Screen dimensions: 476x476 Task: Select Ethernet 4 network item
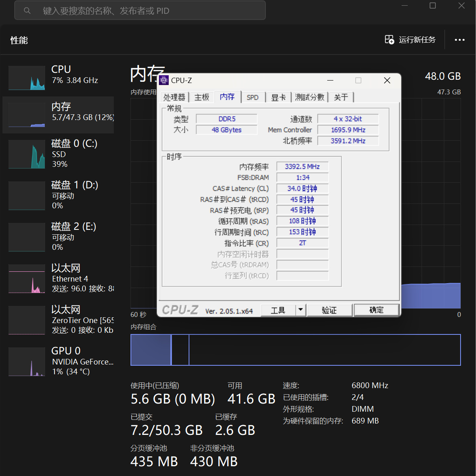[58, 278]
